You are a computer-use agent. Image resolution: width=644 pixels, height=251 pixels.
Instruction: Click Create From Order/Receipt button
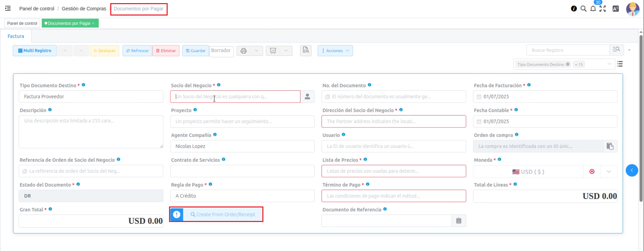tap(223, 214)
